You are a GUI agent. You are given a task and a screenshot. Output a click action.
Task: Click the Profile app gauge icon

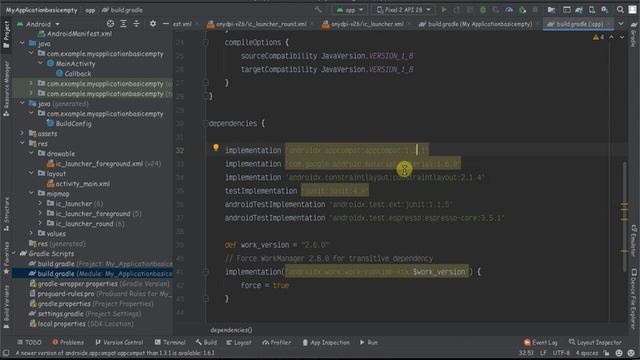(x=509, y=10)
